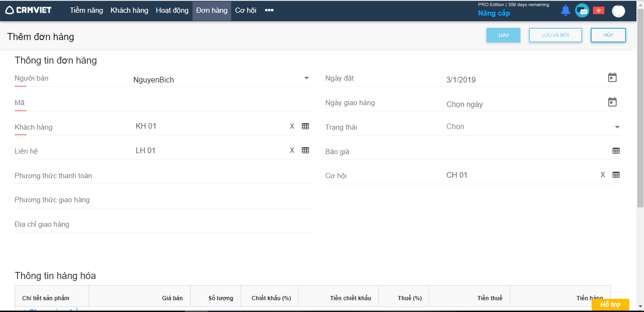Click the CRMVIET logo
This screenshot has height=312, width=644.
[x=28, y=10]
